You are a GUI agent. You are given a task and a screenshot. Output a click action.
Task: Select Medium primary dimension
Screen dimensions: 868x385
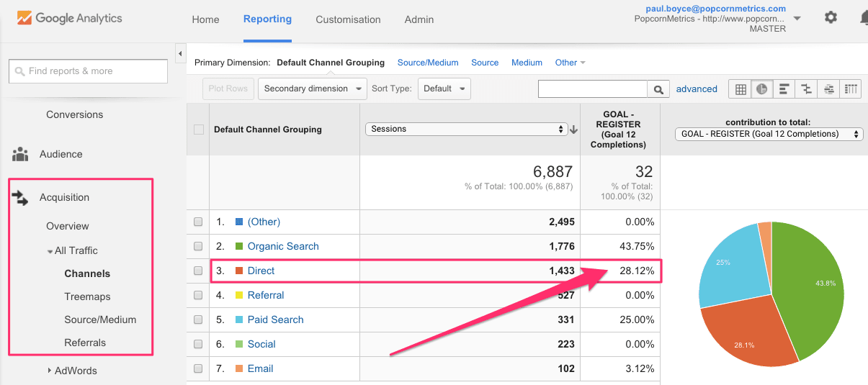[527, 63]
